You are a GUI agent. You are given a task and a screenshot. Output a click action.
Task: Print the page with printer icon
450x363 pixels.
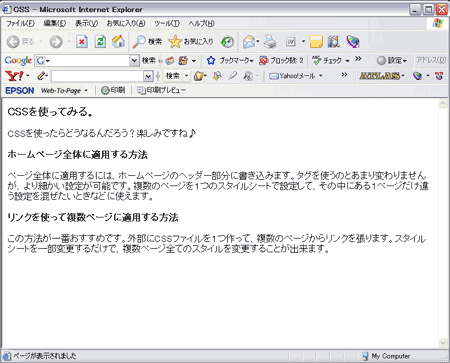[x=270, y=42]
